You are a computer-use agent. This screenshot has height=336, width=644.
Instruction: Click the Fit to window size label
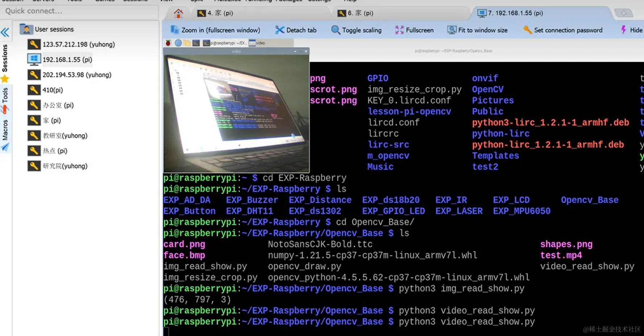pyautogui.click(x=483, y=30)
